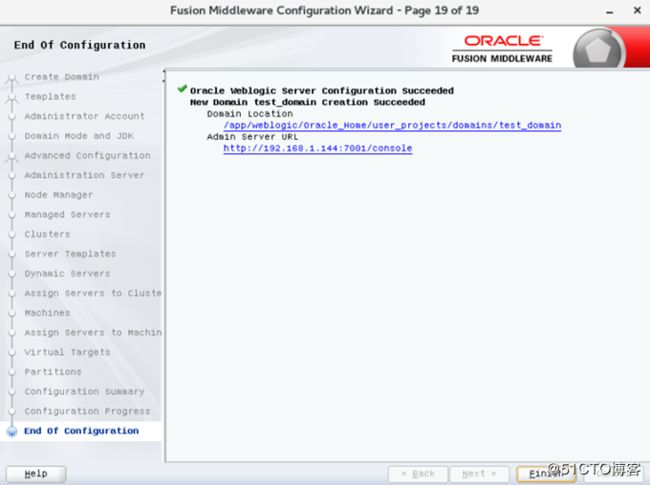Click 'New Domain test_domain Creation Succeeded' text
Image resolution: width=650 pixels, height=485 pixels.
[x=308, y=102]
